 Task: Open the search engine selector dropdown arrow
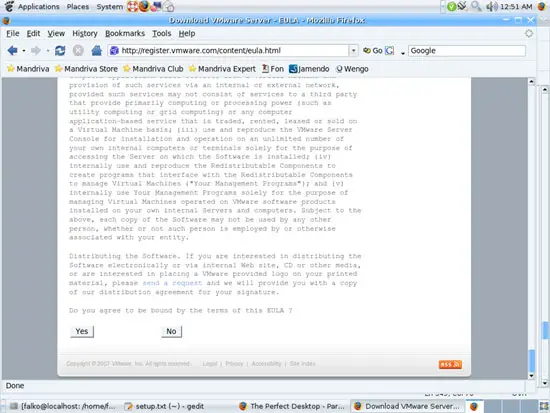(x=403, y=53)
